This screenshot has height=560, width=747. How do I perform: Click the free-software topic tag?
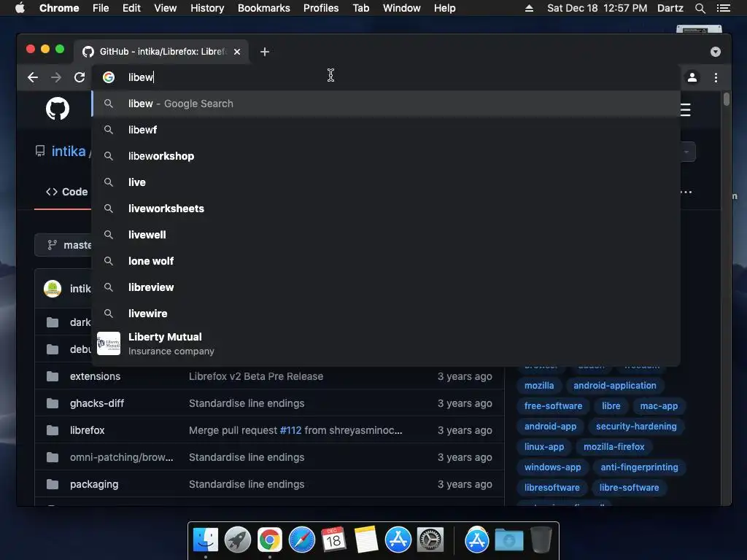click(553, 405)
